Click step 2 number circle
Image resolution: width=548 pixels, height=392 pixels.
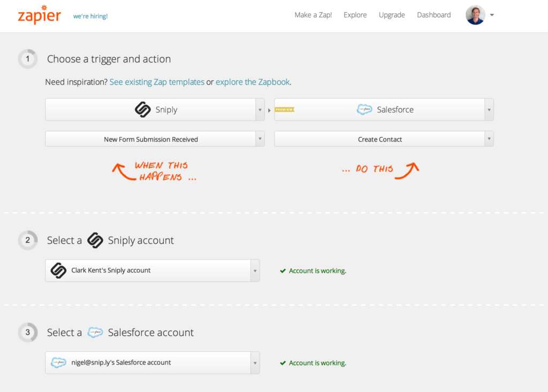[28, 241]
